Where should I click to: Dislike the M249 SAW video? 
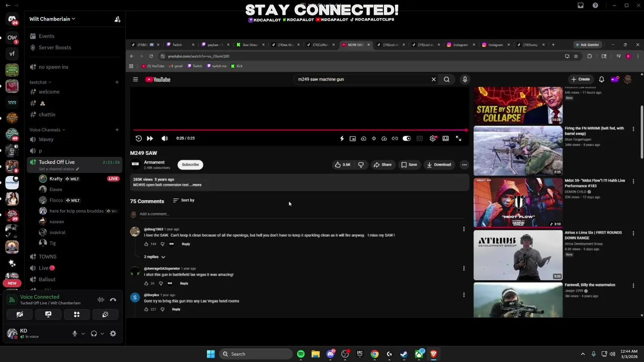click(361, 164)
